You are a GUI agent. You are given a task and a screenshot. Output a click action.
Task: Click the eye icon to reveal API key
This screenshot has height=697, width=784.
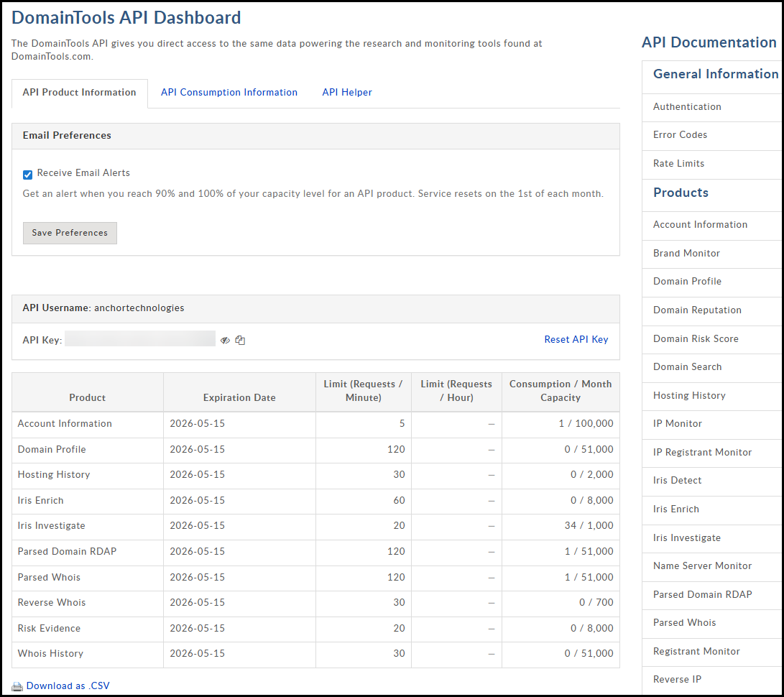(x=225, y=340)
